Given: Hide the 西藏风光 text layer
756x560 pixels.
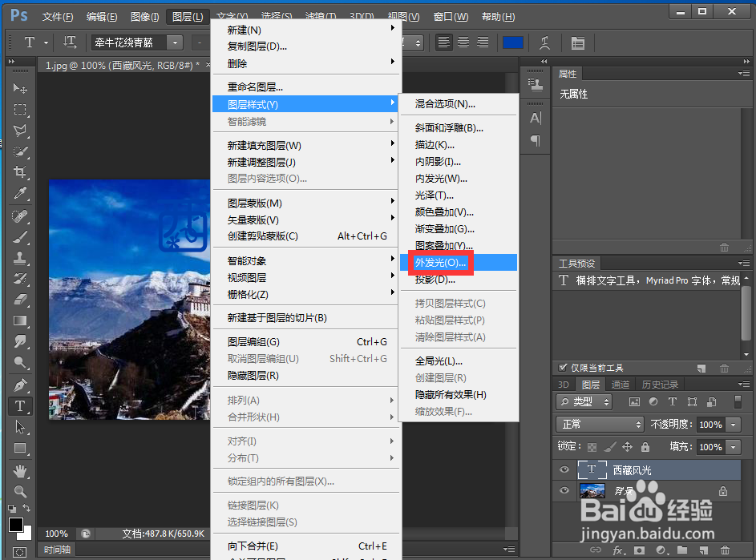Looking at the screenshot, I should [564, 469].
